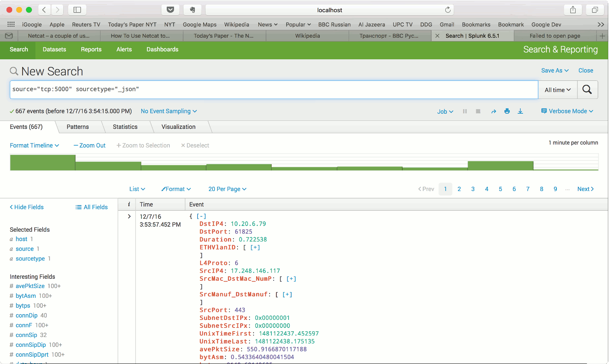609x364 pixels.
Task: Hide the fields sidebar
Action: [x=27, y=207]
